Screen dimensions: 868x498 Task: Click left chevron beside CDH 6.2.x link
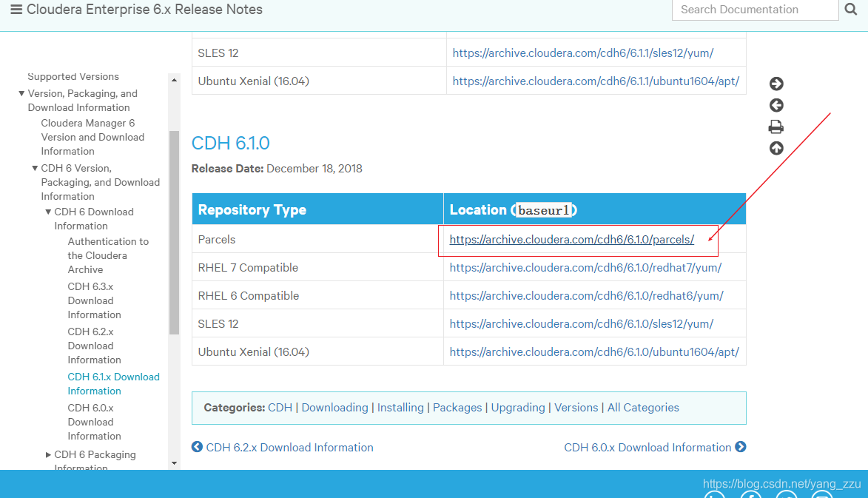click(x=197, y=446)
